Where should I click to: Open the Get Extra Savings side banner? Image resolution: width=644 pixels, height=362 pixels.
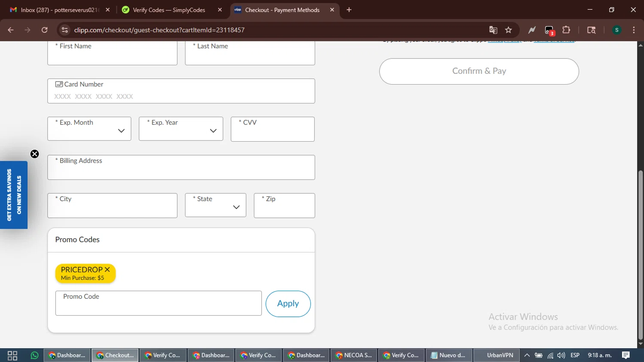tap(14, 195)
